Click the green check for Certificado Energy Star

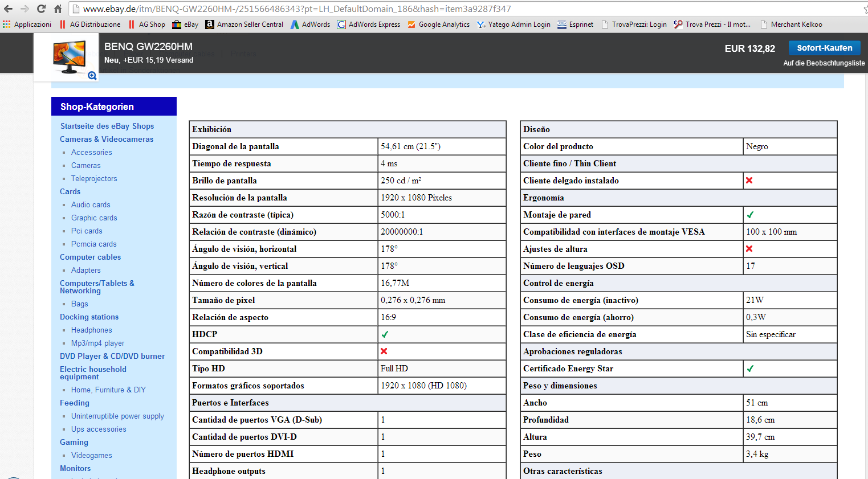point(750,369)
